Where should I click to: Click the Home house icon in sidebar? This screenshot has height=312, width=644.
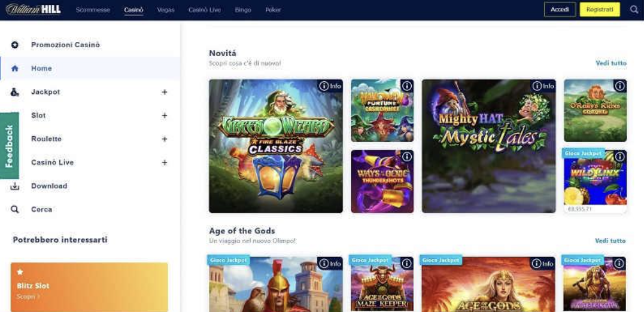15,69
